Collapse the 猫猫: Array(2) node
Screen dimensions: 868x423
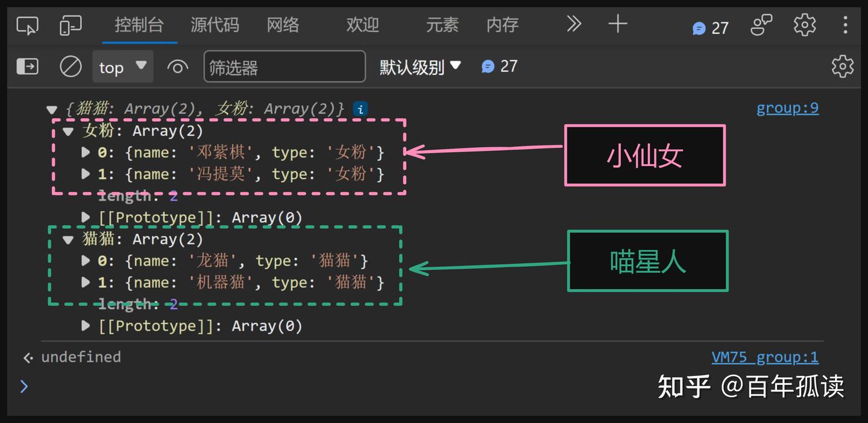(68, 240)
